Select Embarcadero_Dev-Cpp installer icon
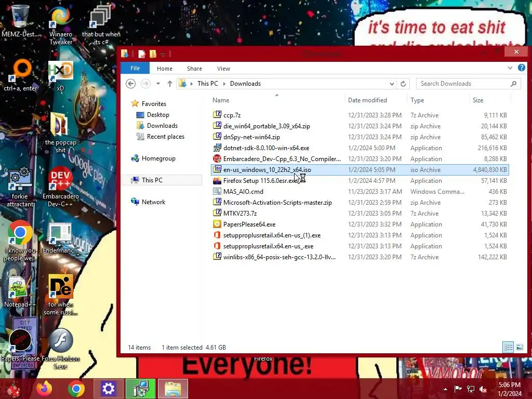The width and height of the screenshot is (532, 399). (217, 159)
